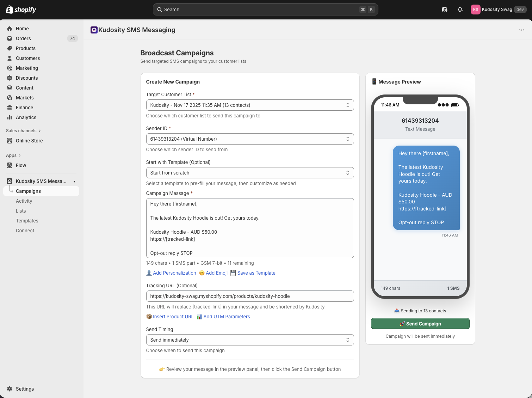Click the Tracking URL input field

click(250, 296)
